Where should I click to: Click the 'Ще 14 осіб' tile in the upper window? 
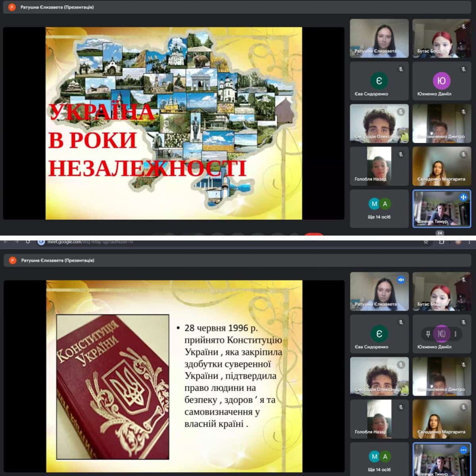379,209
